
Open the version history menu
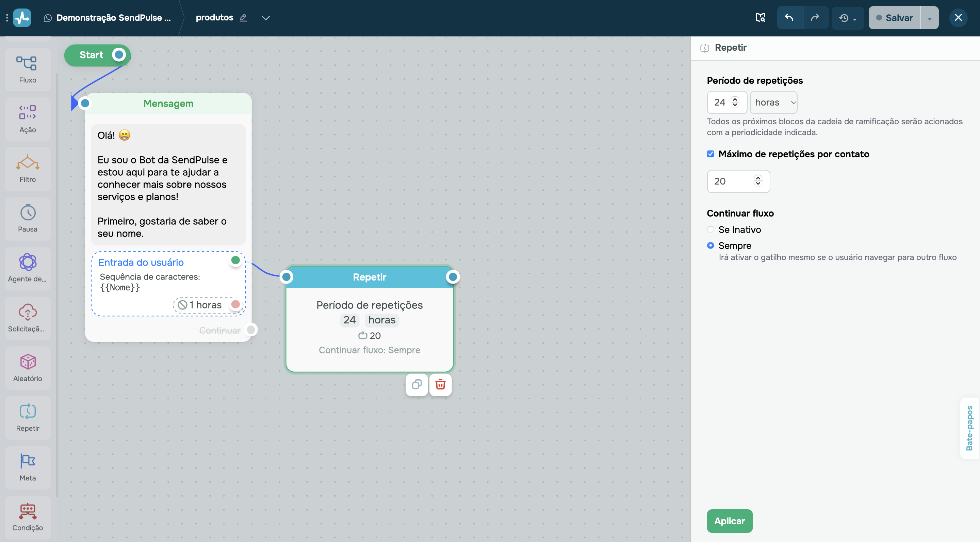(x=848, y=18)
